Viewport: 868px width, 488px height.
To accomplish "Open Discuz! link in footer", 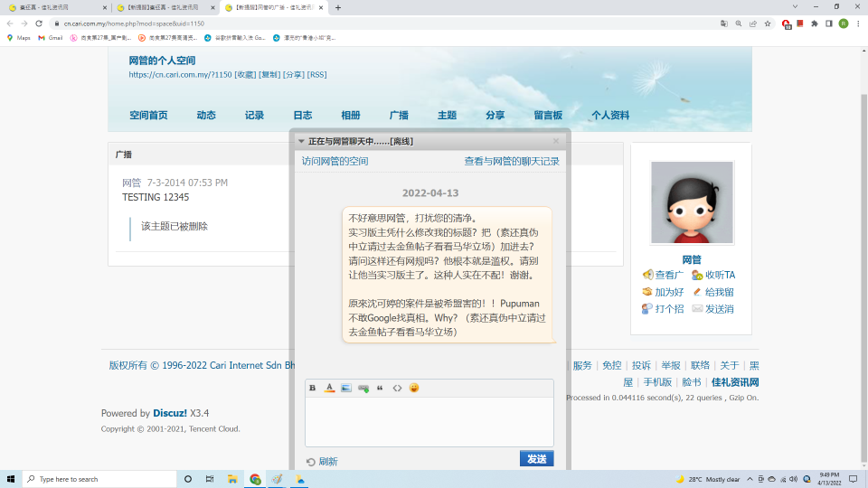I will [170, 413].
